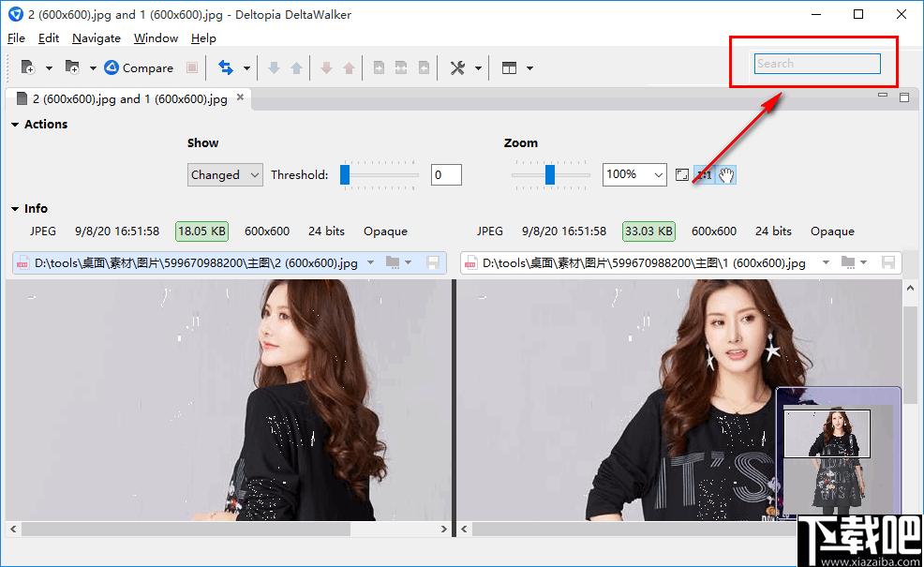
Task: Click the new folder comparison icon
Action: [72, 67]
